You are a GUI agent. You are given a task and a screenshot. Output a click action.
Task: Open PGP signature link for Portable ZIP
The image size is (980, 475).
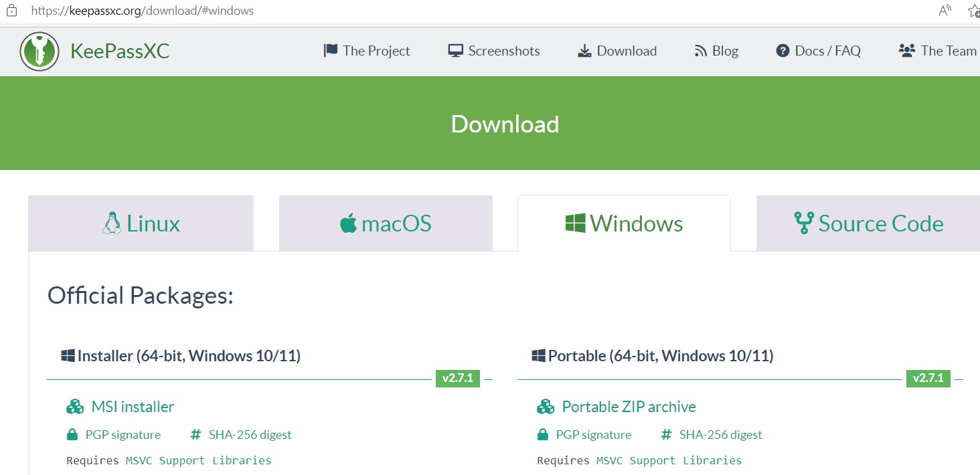point(594,435)
